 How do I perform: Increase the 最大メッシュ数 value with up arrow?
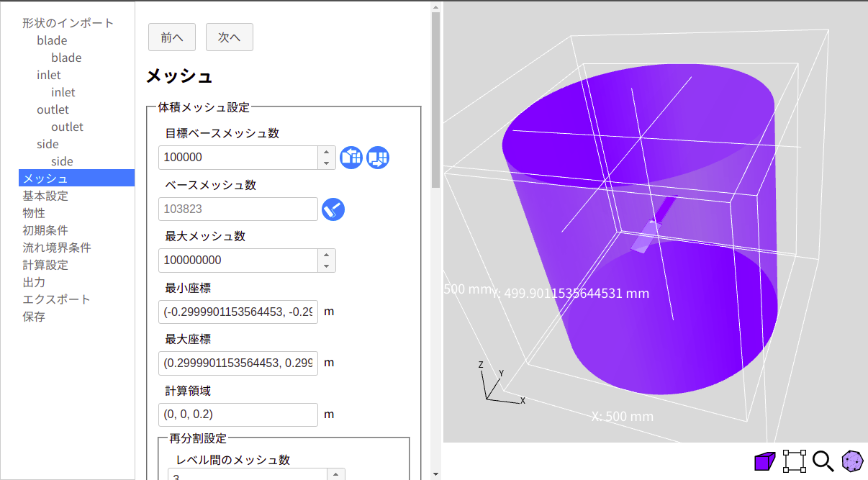click(x=327, y=255)
